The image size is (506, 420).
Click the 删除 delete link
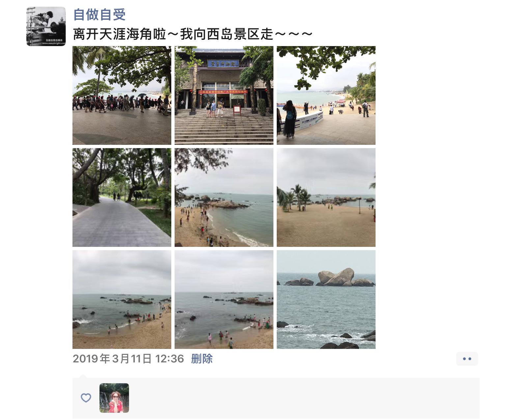point(202,358)
